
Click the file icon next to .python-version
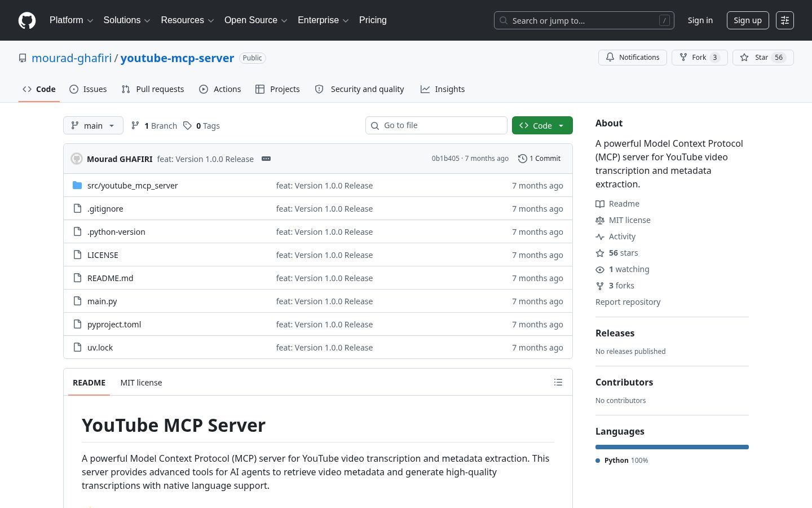(77, 231)
